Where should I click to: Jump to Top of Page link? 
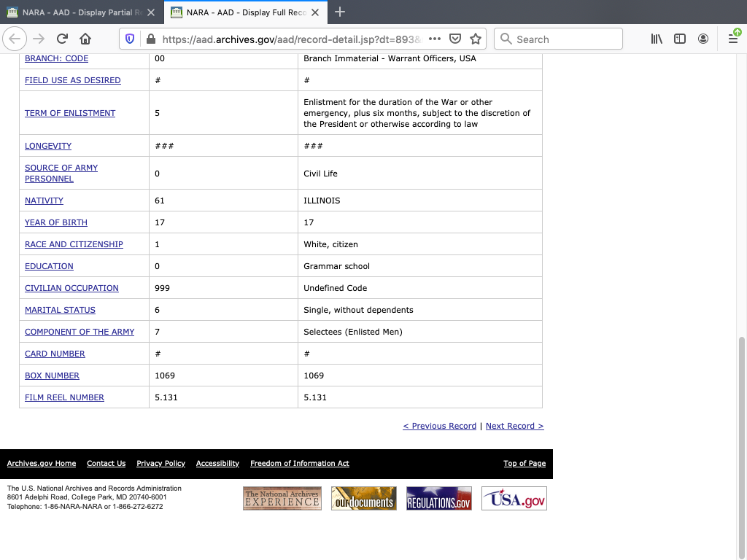pos(525,464)
